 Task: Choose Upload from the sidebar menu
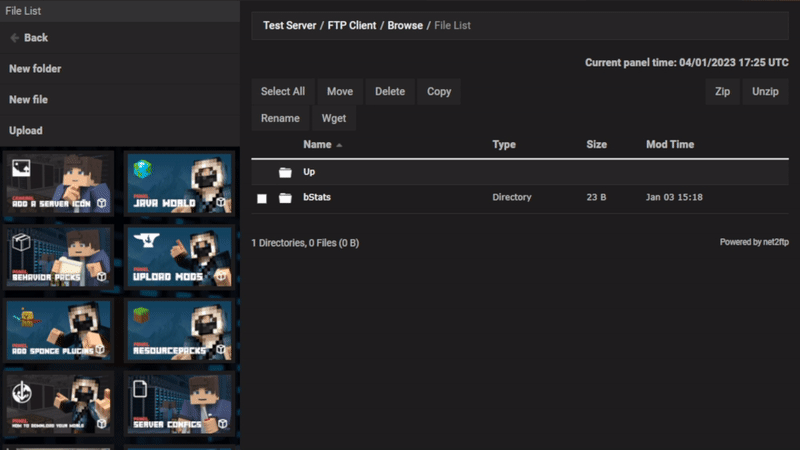26,131
